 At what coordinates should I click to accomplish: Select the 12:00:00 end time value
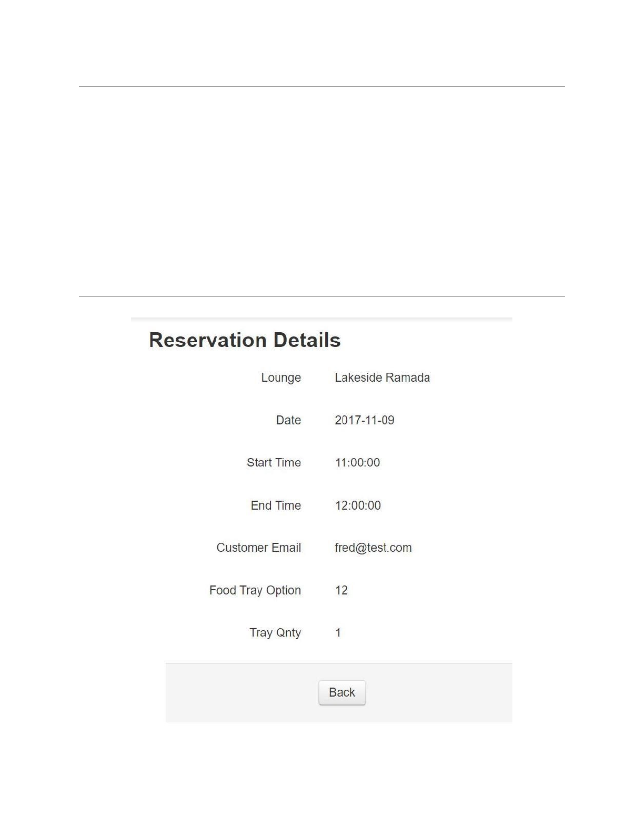click(x=358, y=505)
